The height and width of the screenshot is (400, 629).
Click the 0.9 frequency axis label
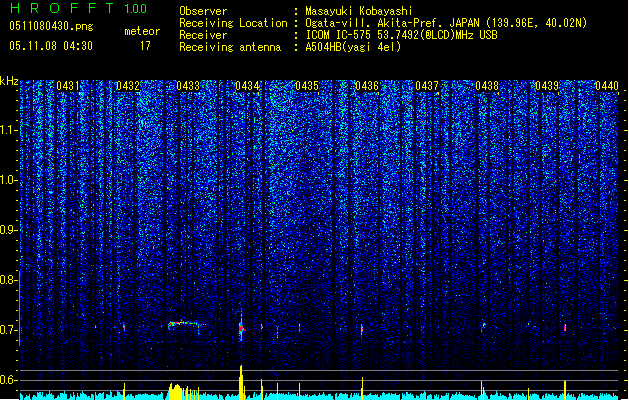(8, 230)
